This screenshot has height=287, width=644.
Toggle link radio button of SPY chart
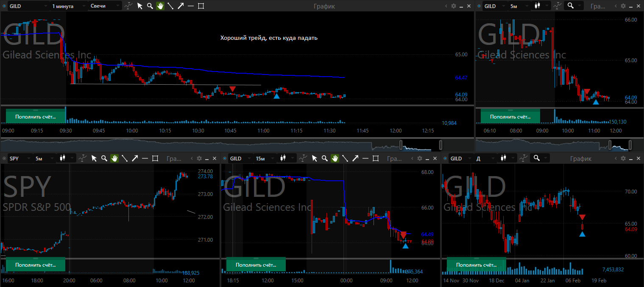click(5, 158)
